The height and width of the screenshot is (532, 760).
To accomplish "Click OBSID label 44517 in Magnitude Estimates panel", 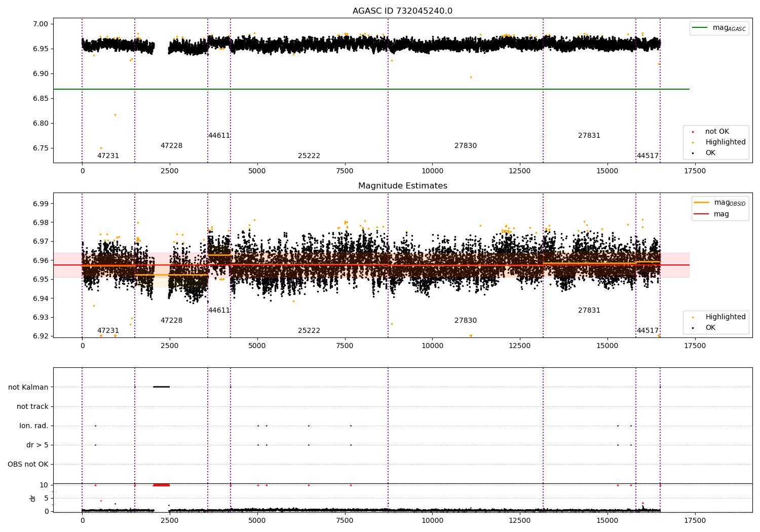I will [x=648, y=331].
